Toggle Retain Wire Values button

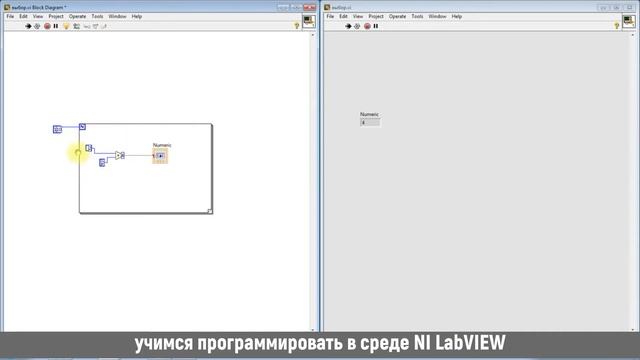[76, 26]
